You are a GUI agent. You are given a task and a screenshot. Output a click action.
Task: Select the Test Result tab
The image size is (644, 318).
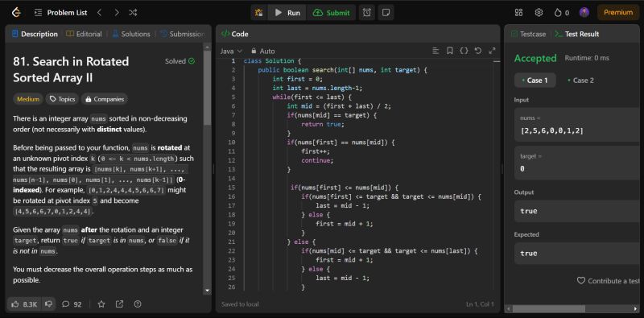[x=576, y=34]
